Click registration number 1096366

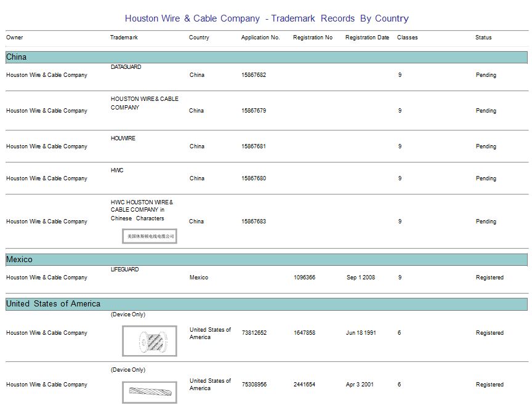pyautogui.click(x=304, y=278)
